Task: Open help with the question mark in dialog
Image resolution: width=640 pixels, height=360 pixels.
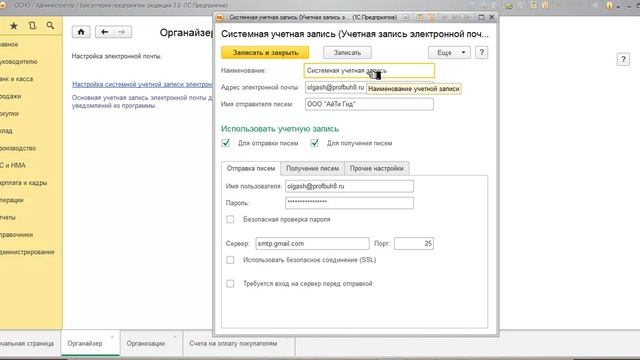Action: [x=482, y=52]
